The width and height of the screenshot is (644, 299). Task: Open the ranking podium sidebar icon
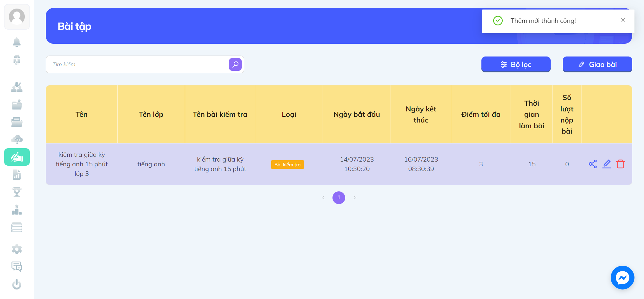[17, 210]
